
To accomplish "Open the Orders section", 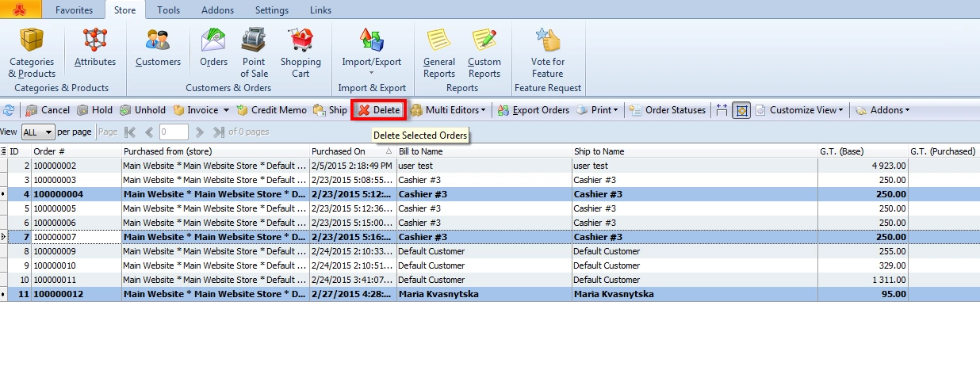I will (214, 48).
